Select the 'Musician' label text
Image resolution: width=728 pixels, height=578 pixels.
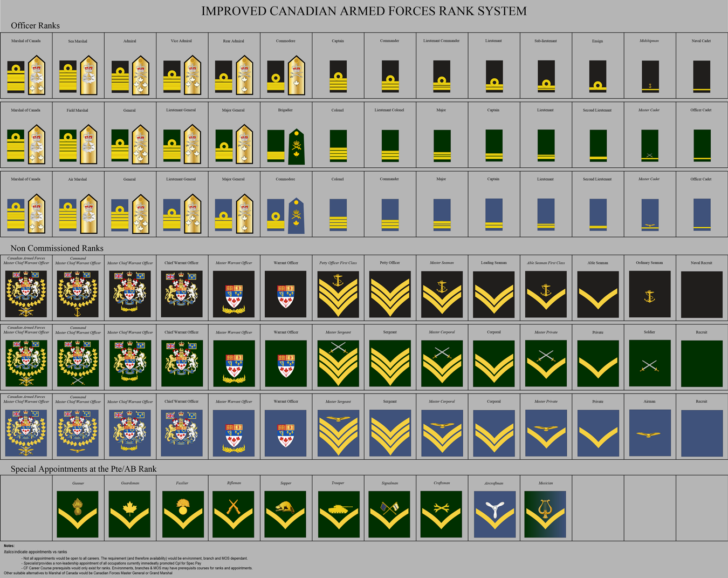click(546, 483)
